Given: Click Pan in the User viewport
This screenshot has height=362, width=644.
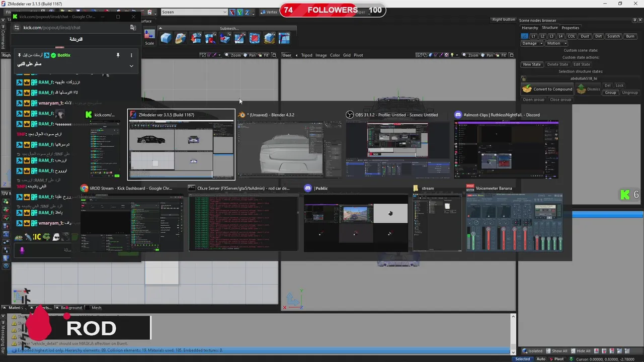Looking at the screenshot, I should point(487,55).
